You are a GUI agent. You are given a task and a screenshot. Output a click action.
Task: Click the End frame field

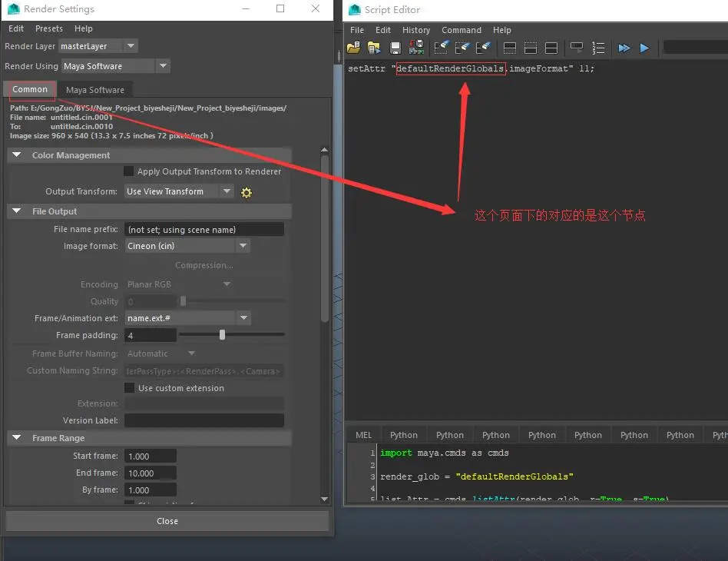(151, 473)
